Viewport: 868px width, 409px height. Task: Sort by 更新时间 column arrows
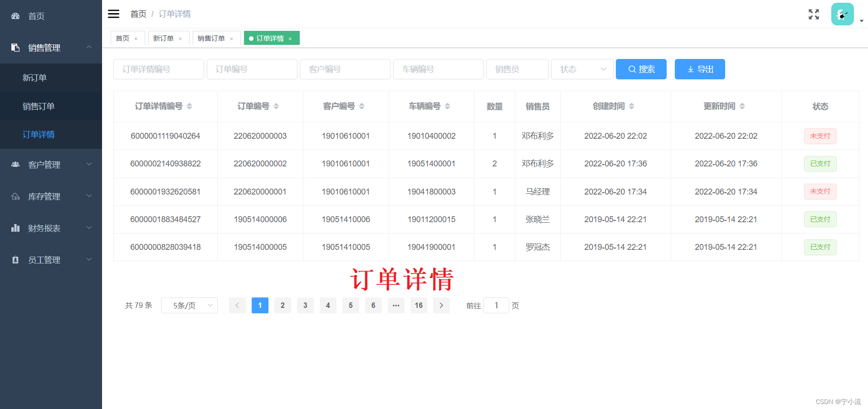click(x=742, y=106)
